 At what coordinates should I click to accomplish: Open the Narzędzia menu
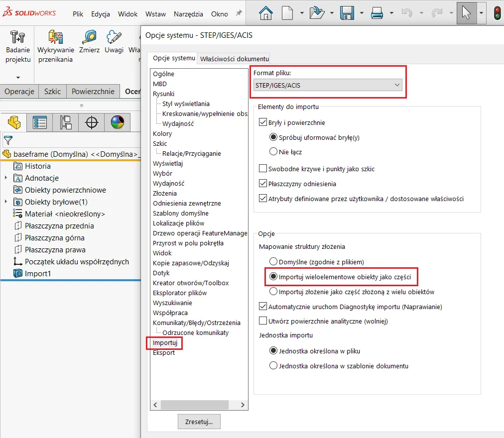[x=188, y=14]
